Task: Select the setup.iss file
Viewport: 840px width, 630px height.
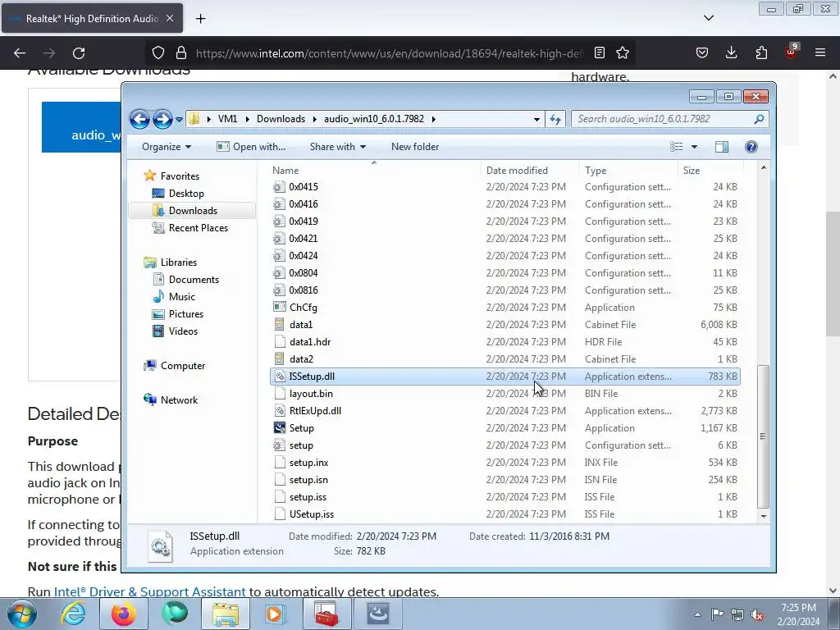Action: pos(505,497)
